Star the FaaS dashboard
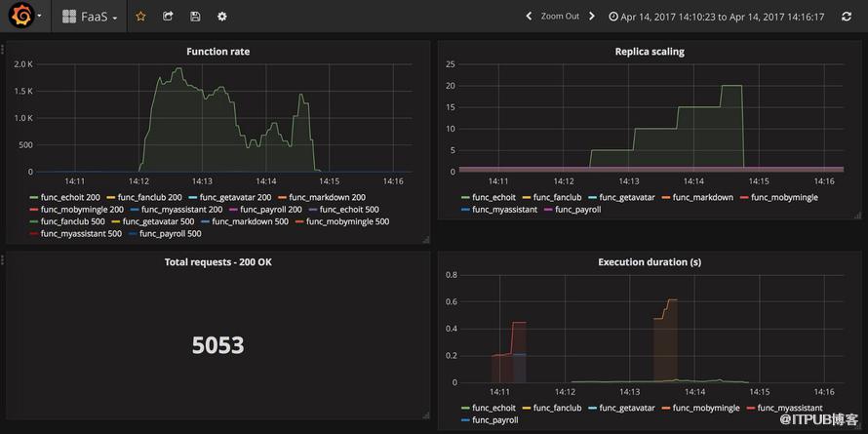Image resolution: width=868 pixels, height=434 pixels. click(x=140, y=17)
